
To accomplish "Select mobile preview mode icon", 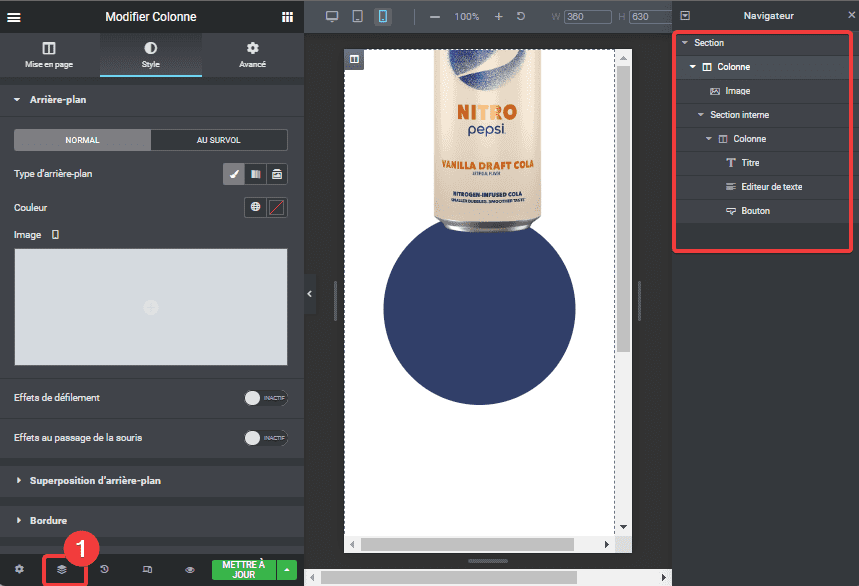I will pyautogui.click(x=383, y=16).
